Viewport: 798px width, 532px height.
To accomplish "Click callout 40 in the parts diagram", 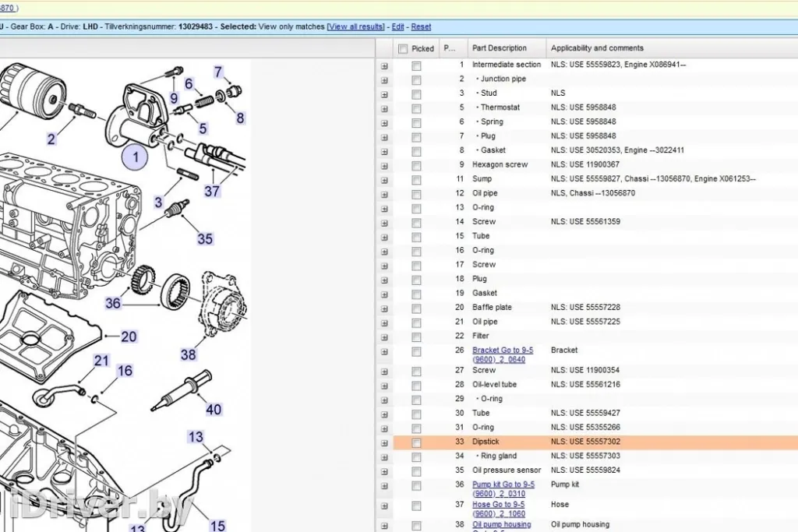I will click(x=213, y=409).
